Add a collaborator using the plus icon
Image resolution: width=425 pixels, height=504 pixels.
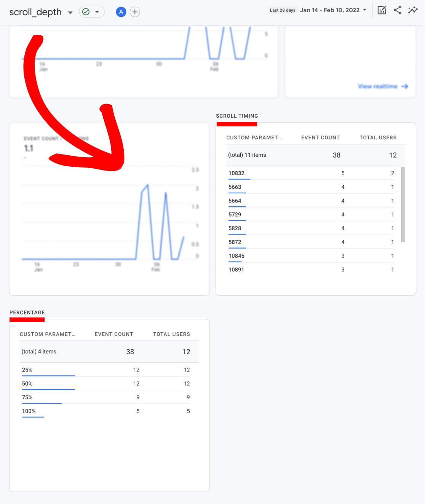click(135, 12)
